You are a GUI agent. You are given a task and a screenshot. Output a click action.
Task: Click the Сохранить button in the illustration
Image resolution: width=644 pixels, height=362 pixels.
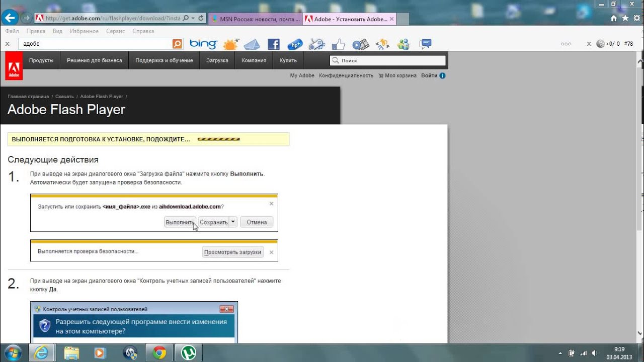click(x=214, y=222)
